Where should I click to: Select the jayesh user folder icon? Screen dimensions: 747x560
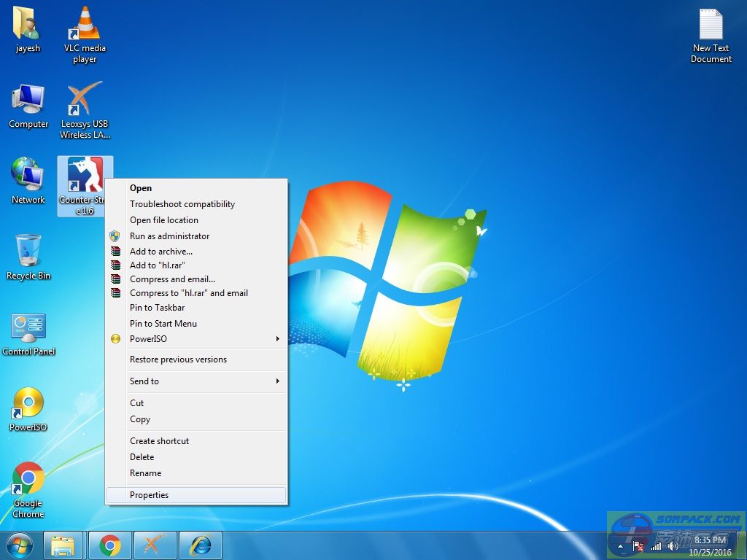(x=28, y=32)
